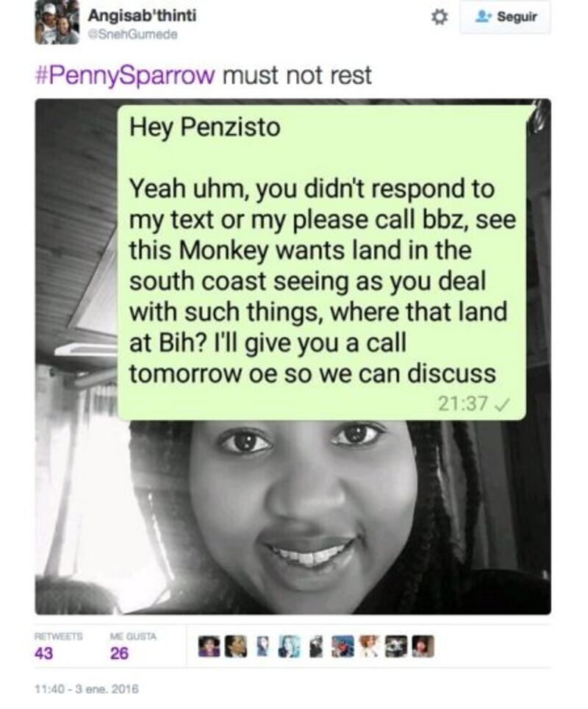
Task: View the 26 Me gusta list
Action: pyautogui.click(x=133, y=646)
